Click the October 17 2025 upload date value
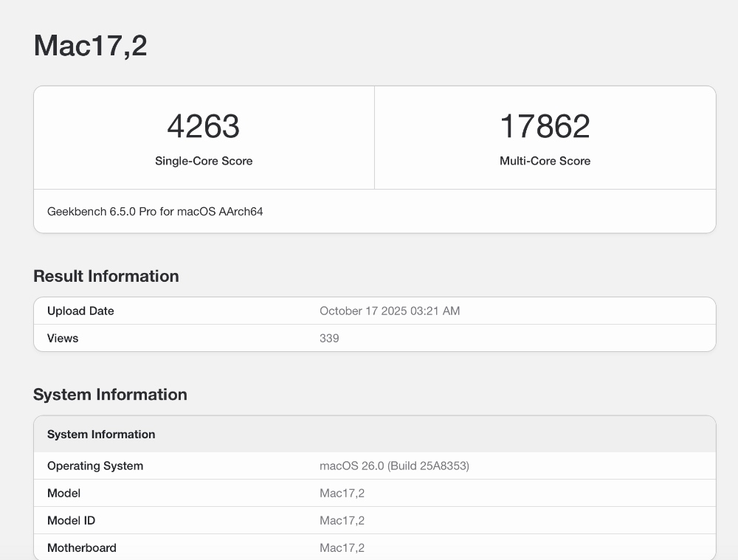Viewport: 738px width, 560px height. tap(390, 311)
